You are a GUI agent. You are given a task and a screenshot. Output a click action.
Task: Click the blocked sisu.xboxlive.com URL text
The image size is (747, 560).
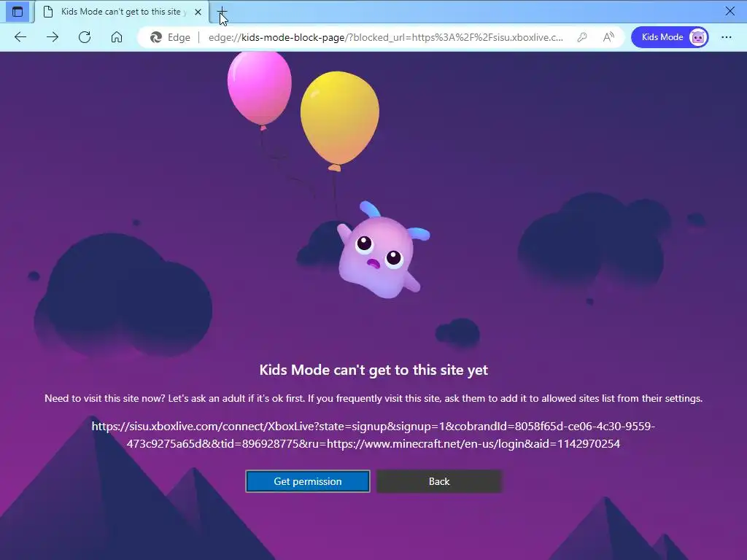373,435
